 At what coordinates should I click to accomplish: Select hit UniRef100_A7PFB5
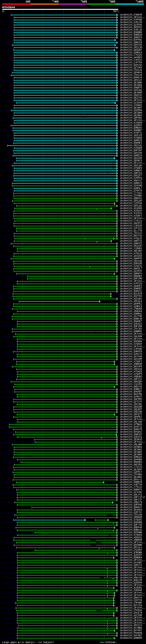click(131, 20)
